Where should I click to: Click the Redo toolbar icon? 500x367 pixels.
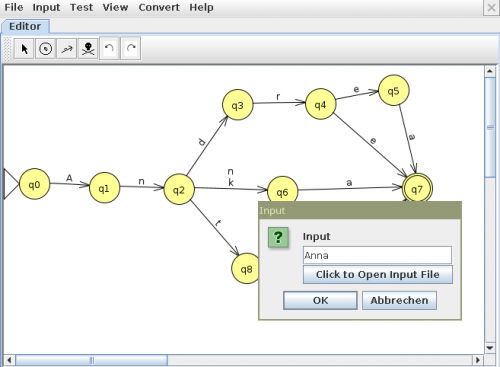point(131,49)
